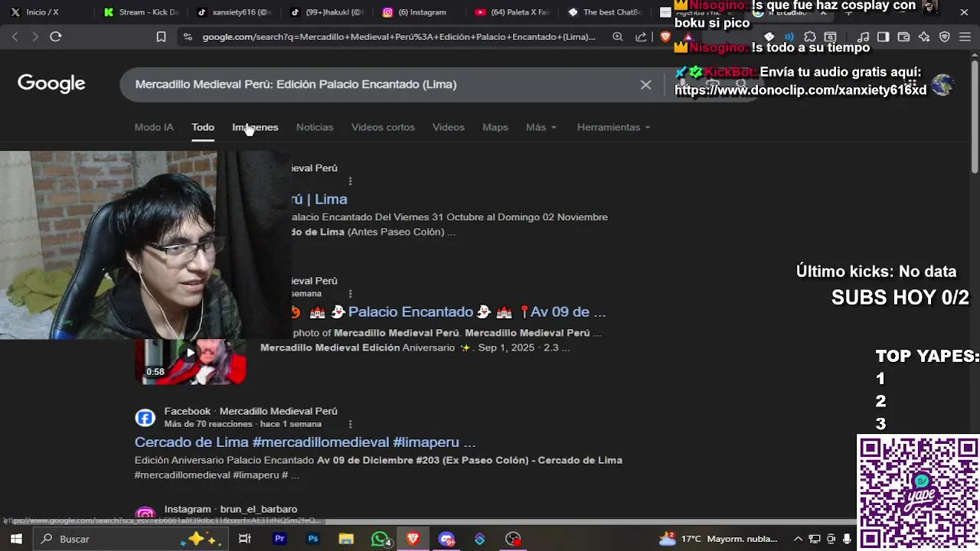Switch to Modo IA search tab
This screenshot has width=980, height=551.
[x=154, y=127]
